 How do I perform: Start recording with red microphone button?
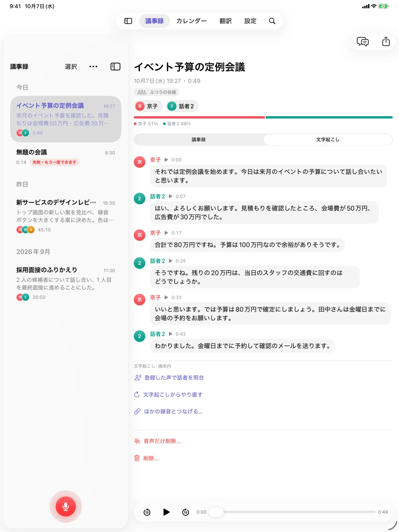[x=66, y=506]
